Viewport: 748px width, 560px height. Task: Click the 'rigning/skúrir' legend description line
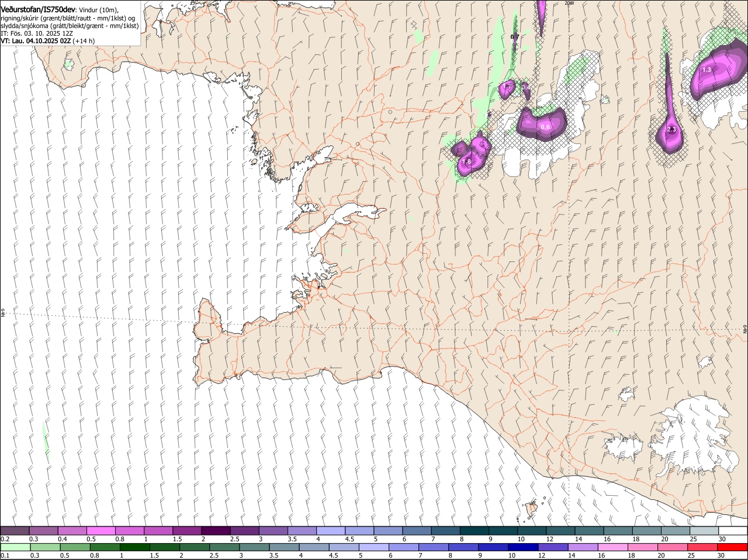point(68,18)
